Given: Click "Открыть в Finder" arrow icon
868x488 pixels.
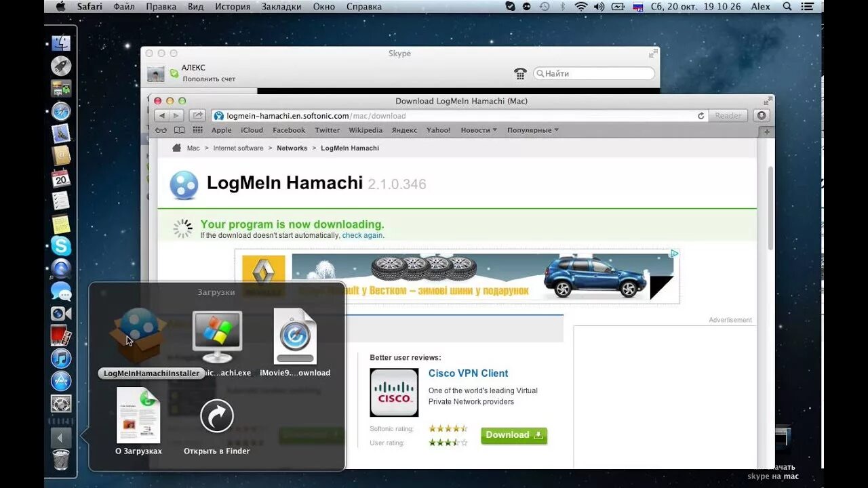Looking at the screenshot, I should click(x=217, y=416).
